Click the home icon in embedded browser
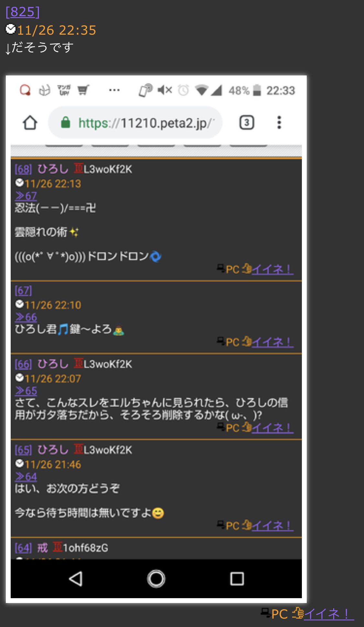Viewport: 364px width, 627px height. [x=30, y=123]
